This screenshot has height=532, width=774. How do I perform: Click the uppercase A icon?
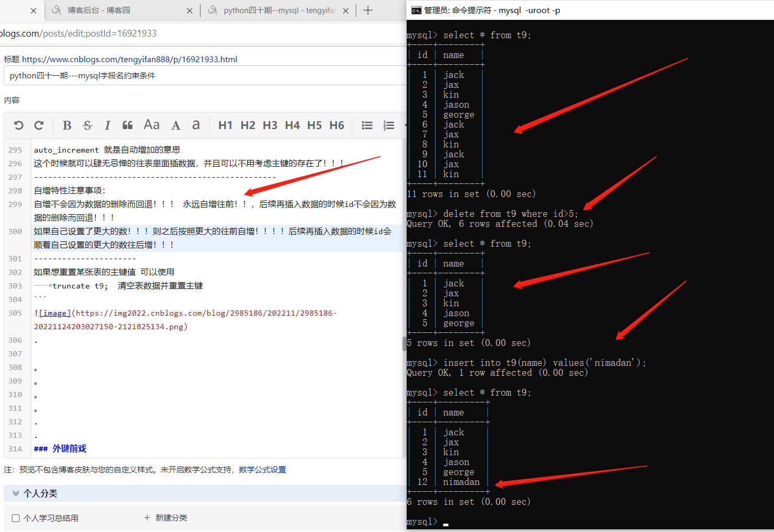pos(176,125)
